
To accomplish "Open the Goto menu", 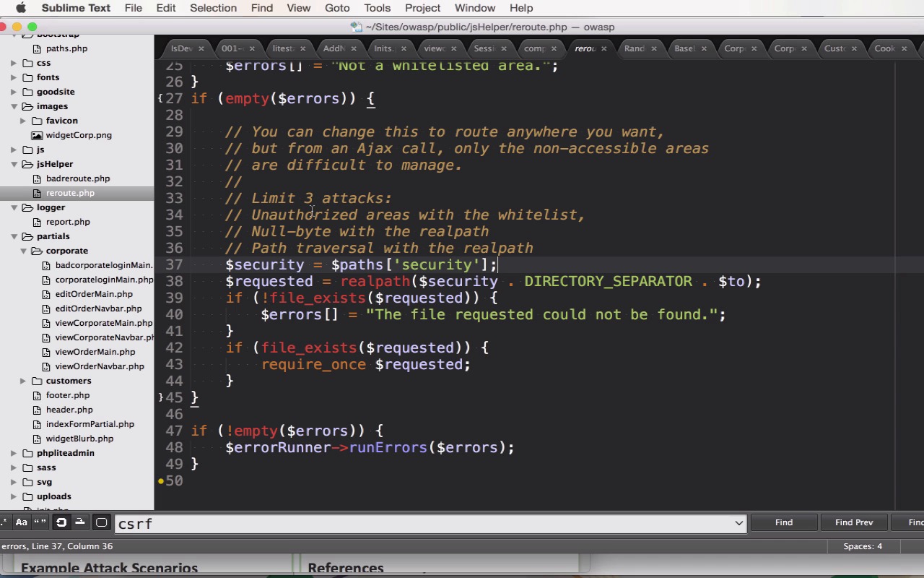I will pos(337,8).
